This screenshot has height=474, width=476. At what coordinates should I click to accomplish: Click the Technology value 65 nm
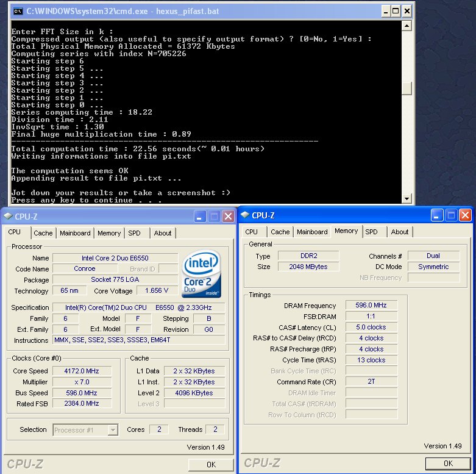click(x=69, y=290)
